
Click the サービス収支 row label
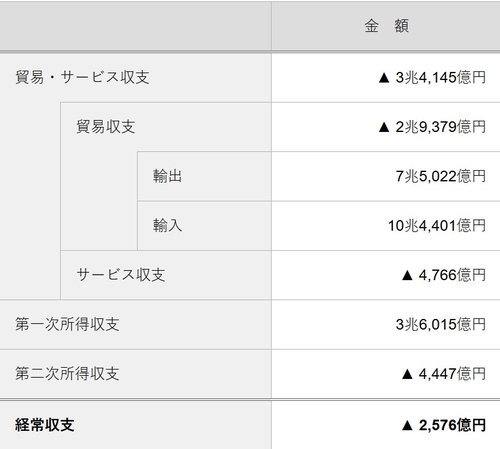(121, 275)
